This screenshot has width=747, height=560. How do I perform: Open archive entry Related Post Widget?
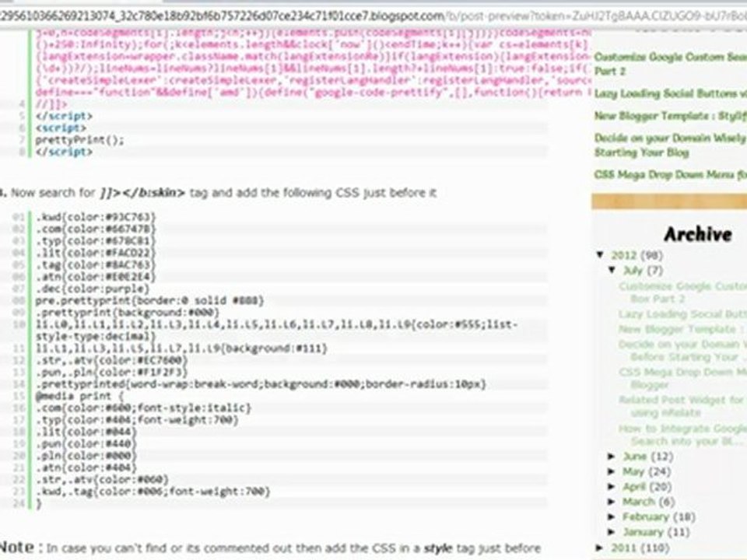682,406
